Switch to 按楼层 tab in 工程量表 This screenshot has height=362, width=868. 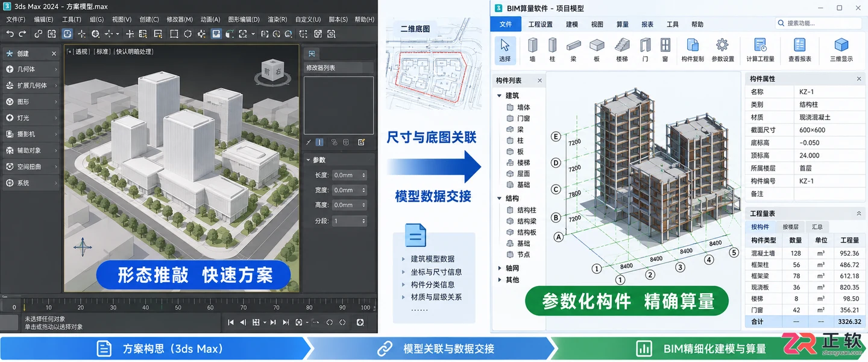790,227
